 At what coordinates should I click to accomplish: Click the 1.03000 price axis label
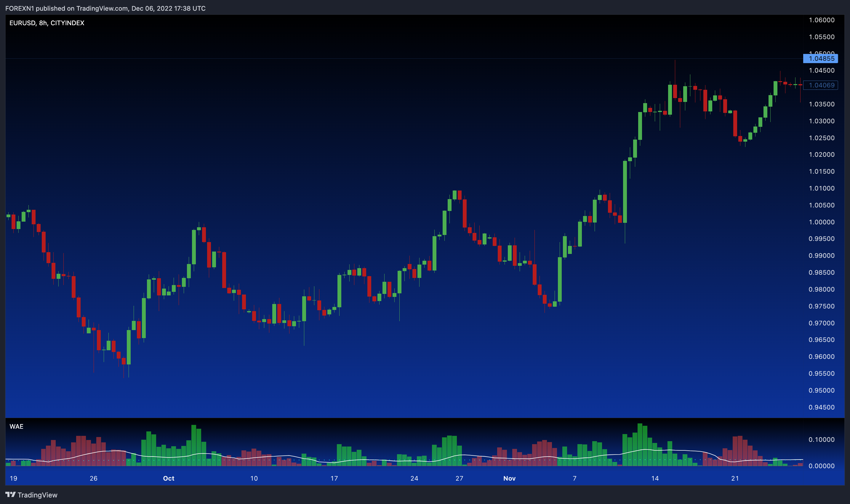(x=822, y=121)
